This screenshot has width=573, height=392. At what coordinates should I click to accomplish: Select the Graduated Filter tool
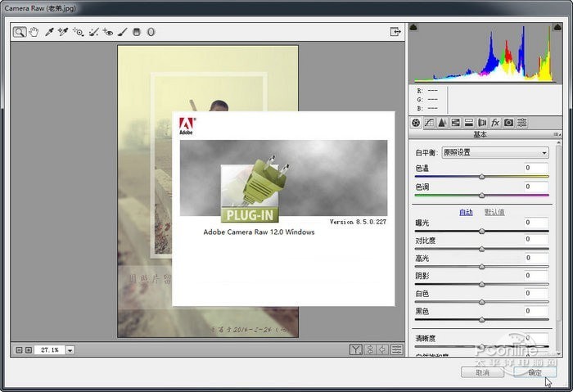pyautogui.click(x=137, y=32)
